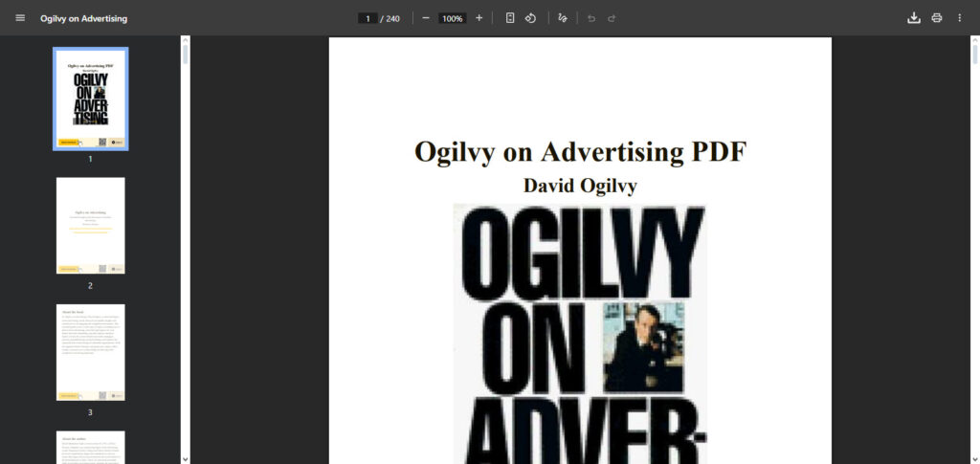Print the document
Viewport: 980px width, 464px height.
(x=936, y=18)
